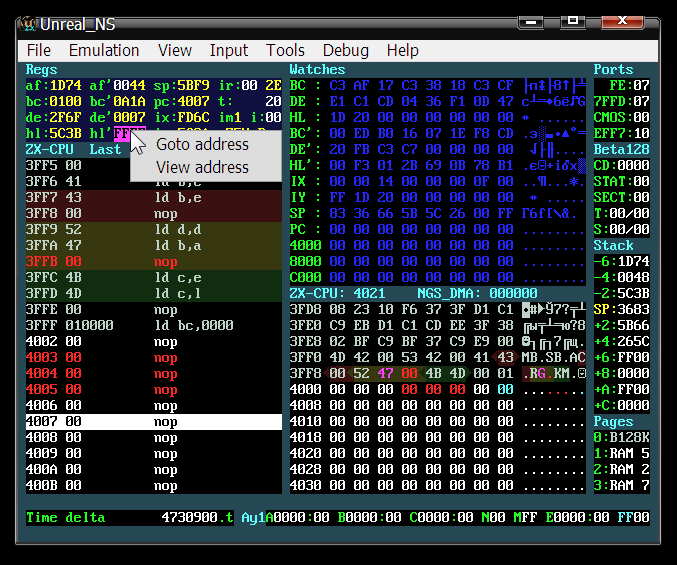This screenshot has width=677, height=565.
Task: Click page entry 0:B128K
Action: coord(621,438)
